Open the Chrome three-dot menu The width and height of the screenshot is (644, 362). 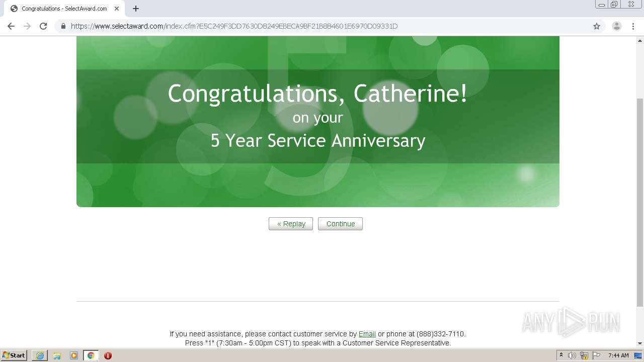click(633, 26)
